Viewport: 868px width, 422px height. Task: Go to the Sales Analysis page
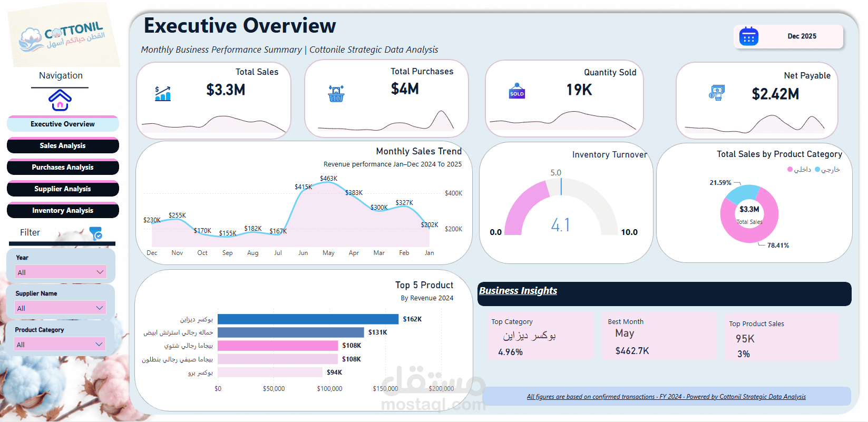[63, 145]
